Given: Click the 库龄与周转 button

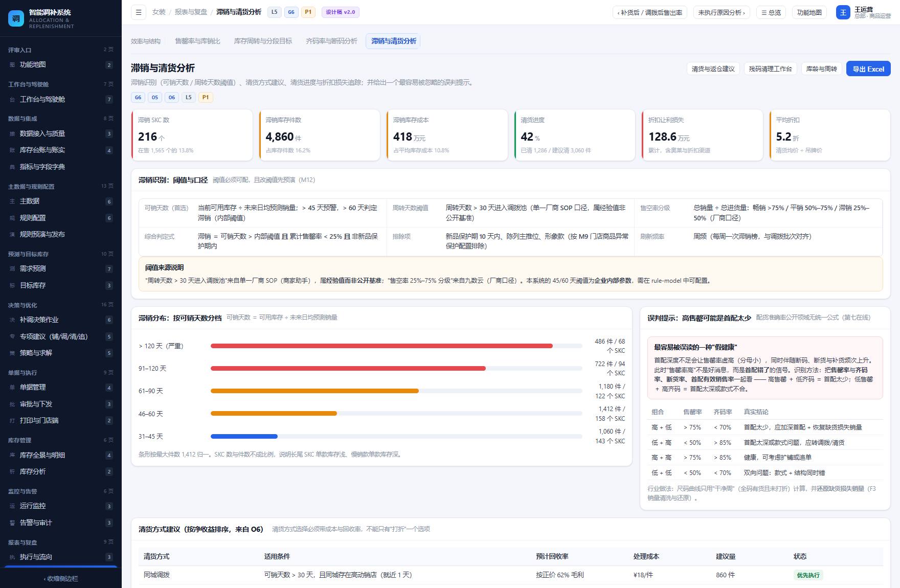Looking at the screenshot, I should 822,69.
